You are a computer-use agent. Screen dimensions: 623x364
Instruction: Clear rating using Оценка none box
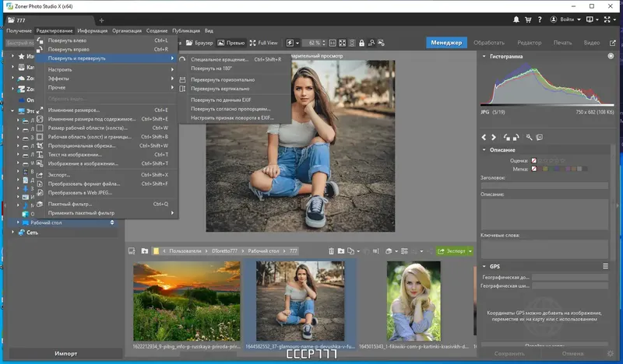coord(534,160)
